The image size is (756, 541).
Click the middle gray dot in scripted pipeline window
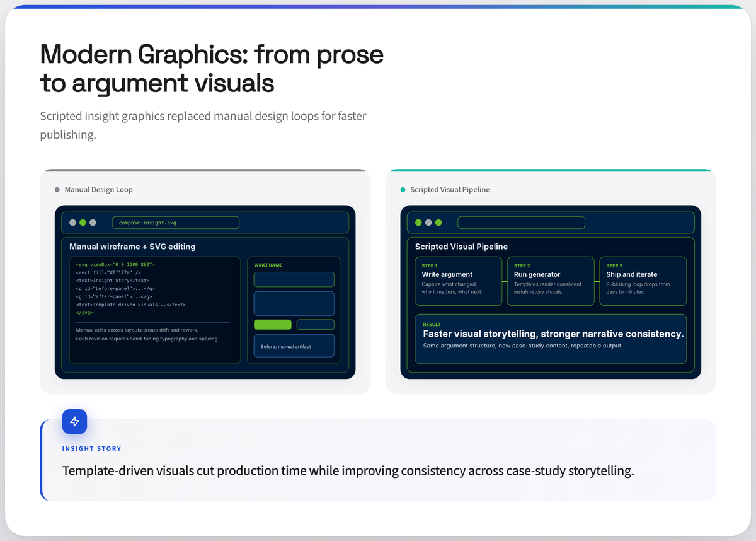pyautogui.click(x=428, y=223)
